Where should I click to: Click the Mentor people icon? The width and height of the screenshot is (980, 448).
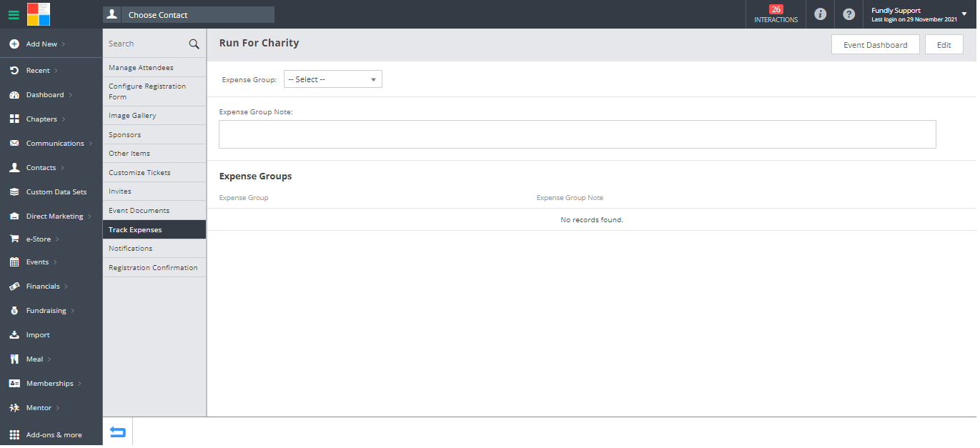[x=14, y=408]
